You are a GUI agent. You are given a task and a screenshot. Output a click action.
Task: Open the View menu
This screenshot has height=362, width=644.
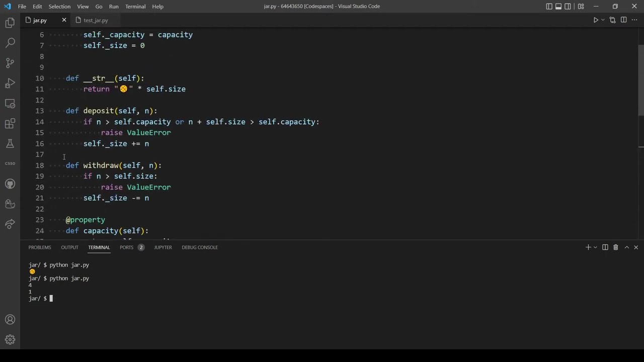tap(83, 7)
